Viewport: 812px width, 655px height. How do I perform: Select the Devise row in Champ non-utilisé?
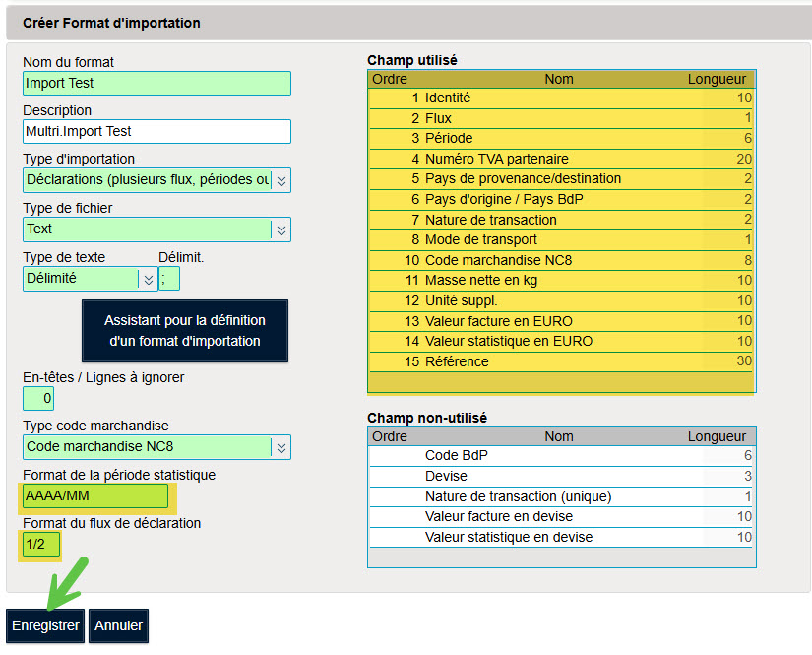tap(561, 476)
